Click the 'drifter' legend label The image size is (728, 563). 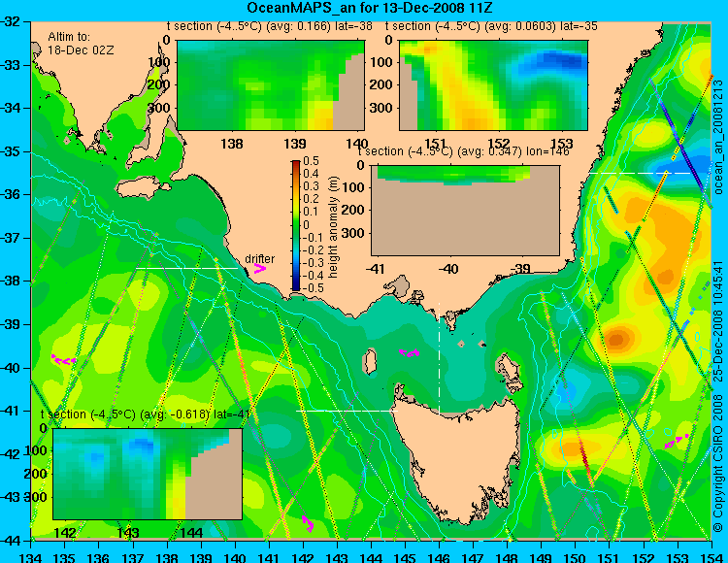259,259
